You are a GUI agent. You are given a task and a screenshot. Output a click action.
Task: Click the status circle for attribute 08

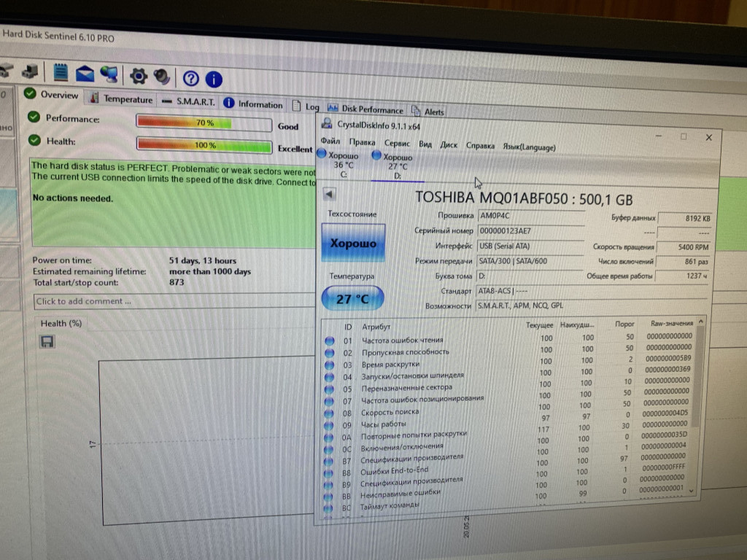[329, 413]
